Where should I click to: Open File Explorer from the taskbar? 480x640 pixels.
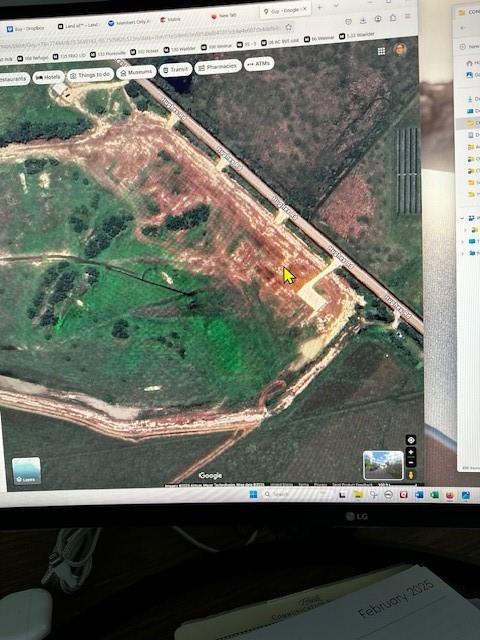point(358,495)
